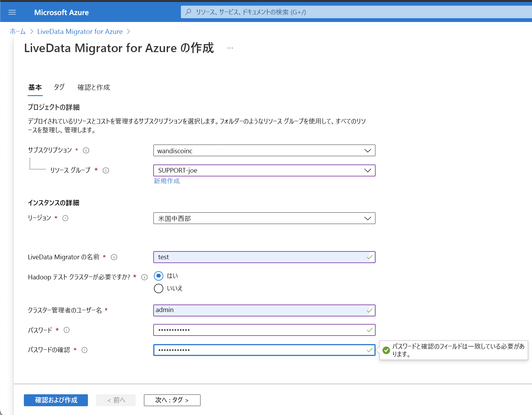Switch to タグ tab
The image size is (532, 415).
click(x=59, y=87)
